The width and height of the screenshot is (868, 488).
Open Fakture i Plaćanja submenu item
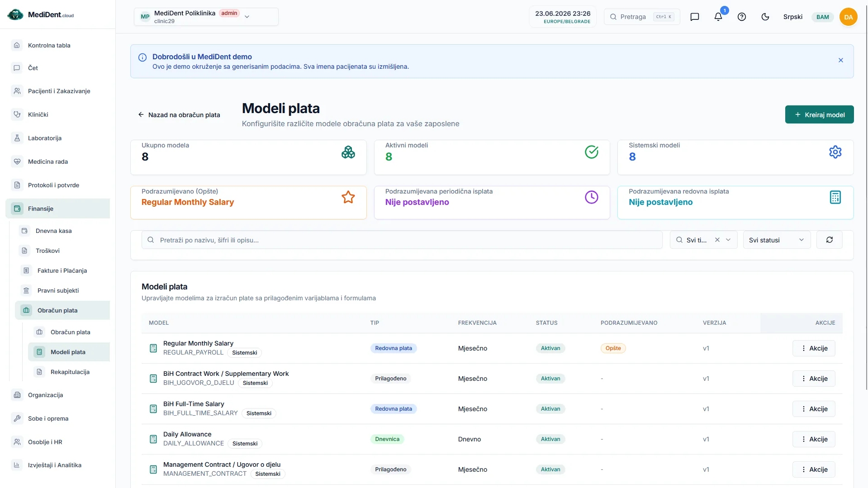click(x=62, y=270)
